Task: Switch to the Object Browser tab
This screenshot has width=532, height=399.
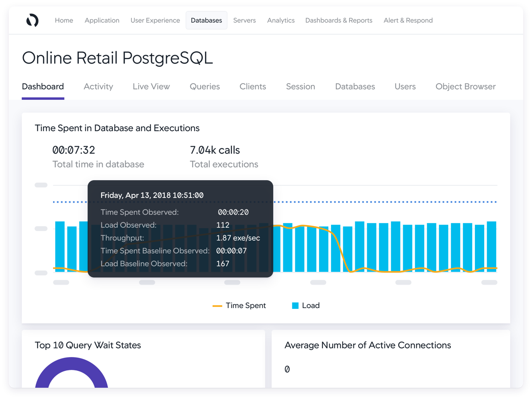Action: coord(465,86)
